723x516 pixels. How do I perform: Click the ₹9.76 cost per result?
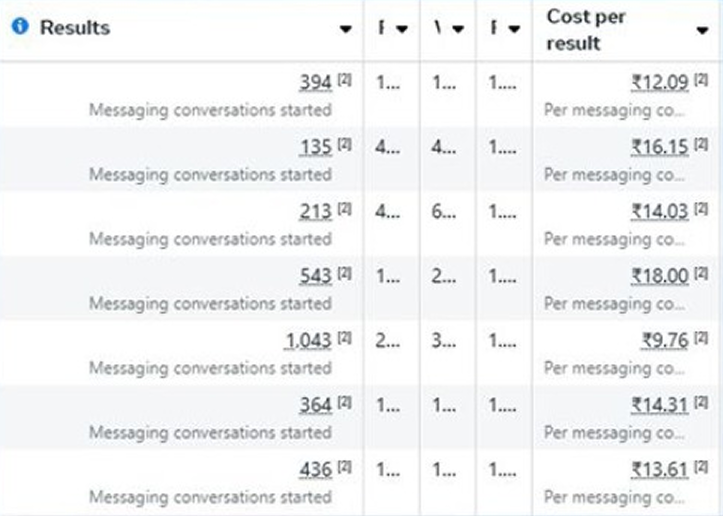click(664, 341)
